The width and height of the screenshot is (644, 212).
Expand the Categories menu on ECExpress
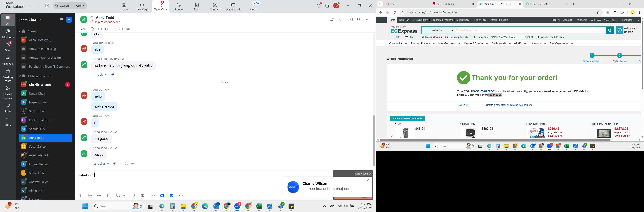398,44
